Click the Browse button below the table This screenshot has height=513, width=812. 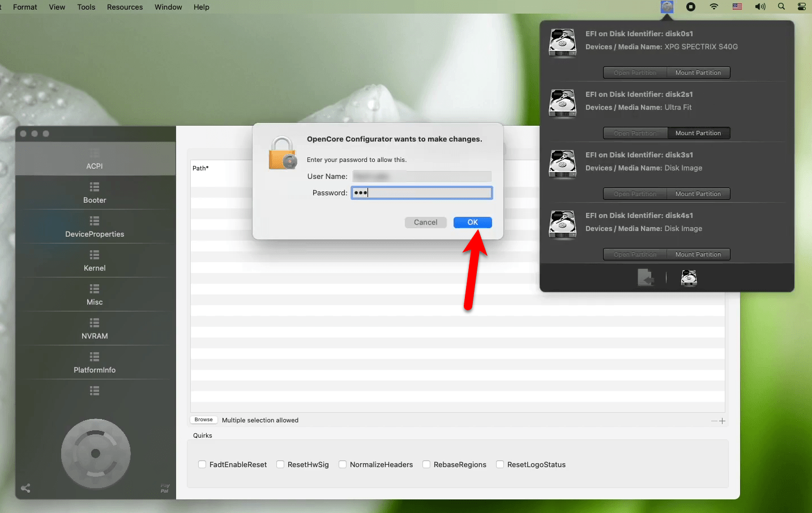(x=204, y=420)
